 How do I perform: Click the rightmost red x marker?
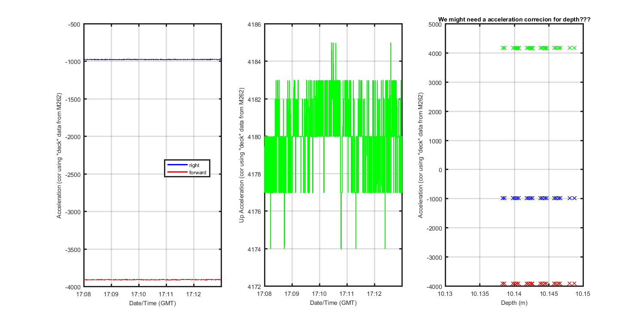574,283
